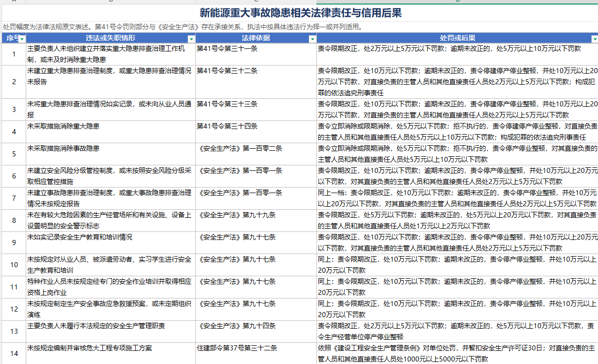Open the 法律依据 column filter dropdown
598x364 pixels.
click(x=312, y=39)
